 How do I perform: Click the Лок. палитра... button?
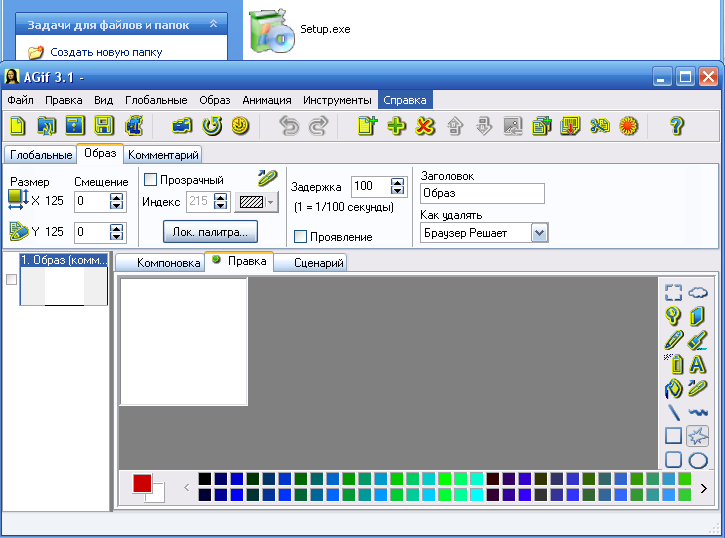(210, 232)
